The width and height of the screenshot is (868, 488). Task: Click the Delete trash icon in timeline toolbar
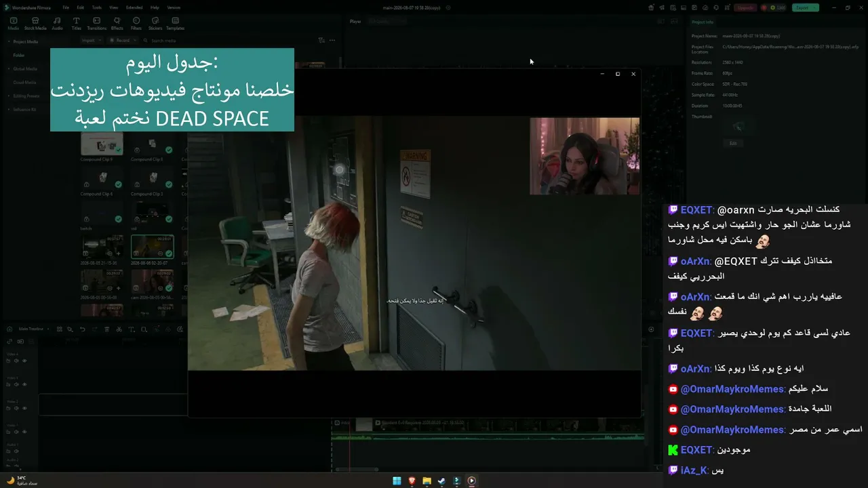coord(106,329)
